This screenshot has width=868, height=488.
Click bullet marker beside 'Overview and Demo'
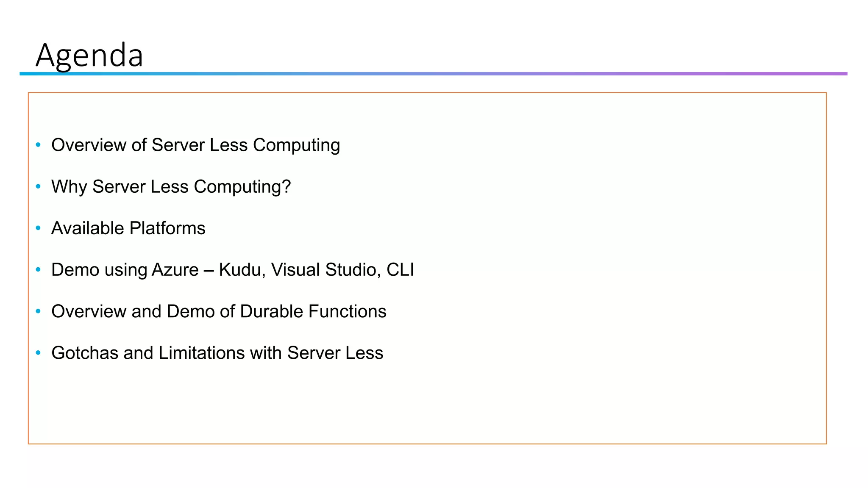pyautogui.click(x=38, y=311)
